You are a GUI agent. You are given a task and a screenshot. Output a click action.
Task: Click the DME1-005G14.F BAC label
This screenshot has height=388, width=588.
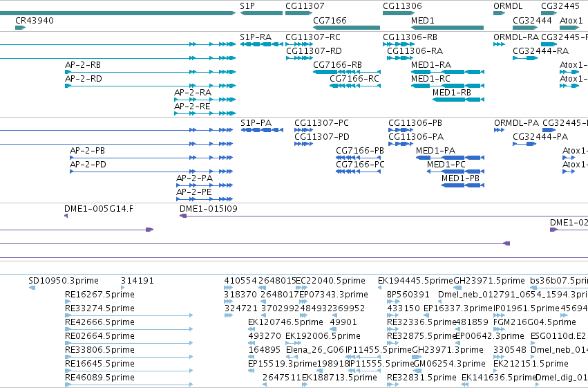point(99,209)
